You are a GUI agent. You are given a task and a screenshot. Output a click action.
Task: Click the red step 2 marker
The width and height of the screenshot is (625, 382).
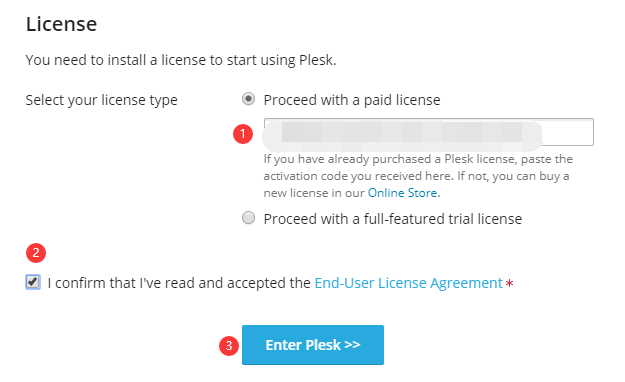pos(36,253)
